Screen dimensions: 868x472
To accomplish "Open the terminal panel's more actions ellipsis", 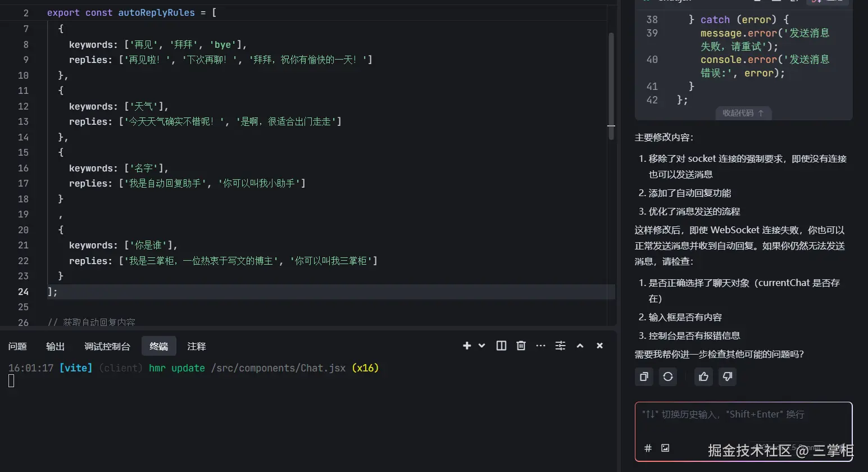I will click(540, 346).
